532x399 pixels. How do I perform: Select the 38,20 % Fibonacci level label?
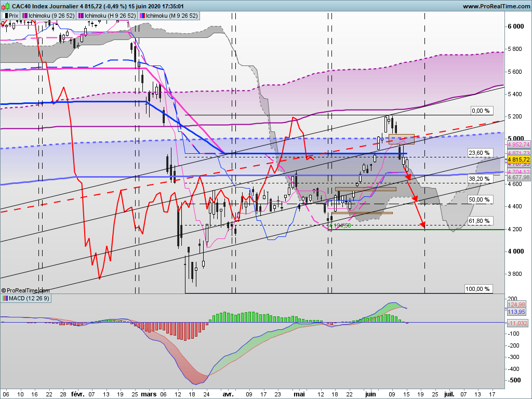click(x=480, y=179)
